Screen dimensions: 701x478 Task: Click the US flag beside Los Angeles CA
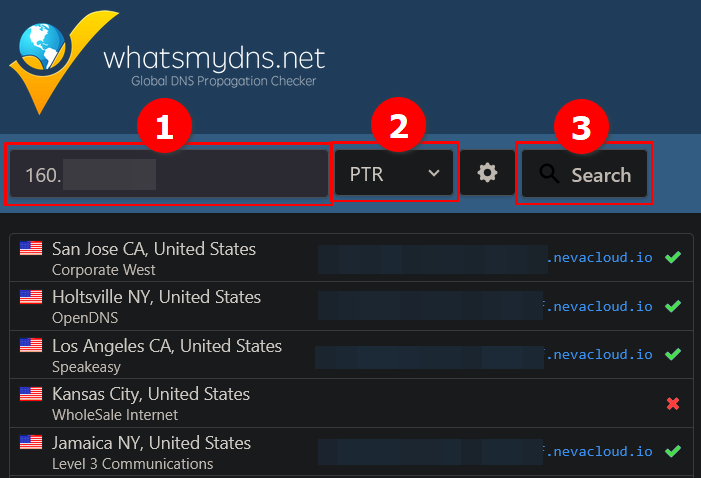31,345
